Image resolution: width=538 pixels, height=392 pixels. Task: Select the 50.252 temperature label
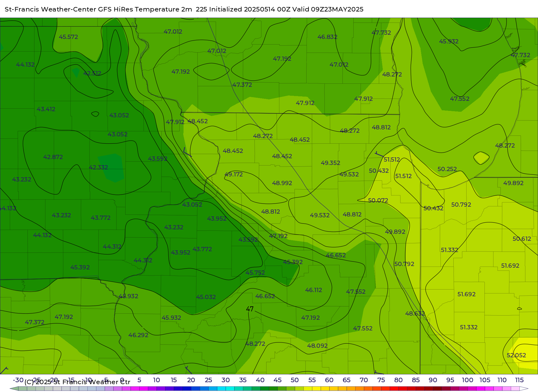(447, 169)
